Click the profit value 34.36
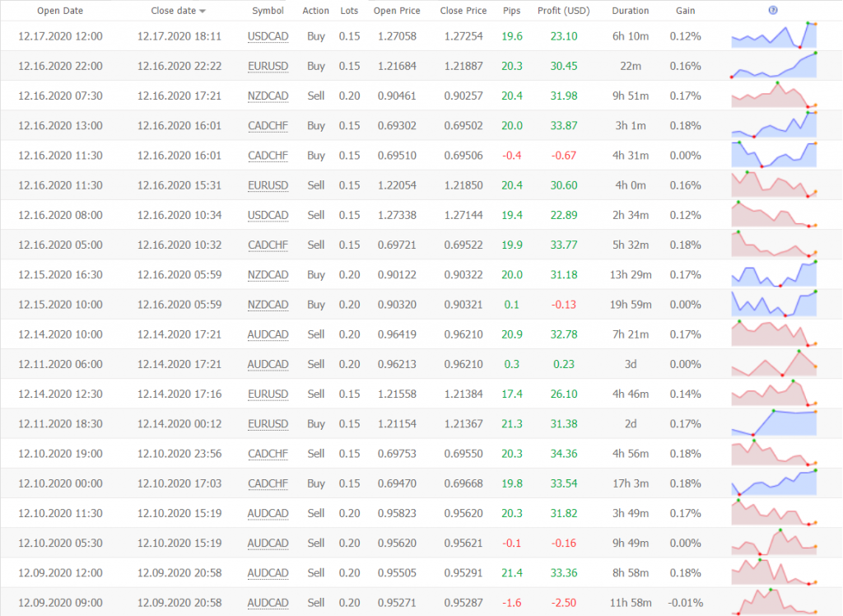This screenshot has width=843, height=616. [x=563, y=454]
